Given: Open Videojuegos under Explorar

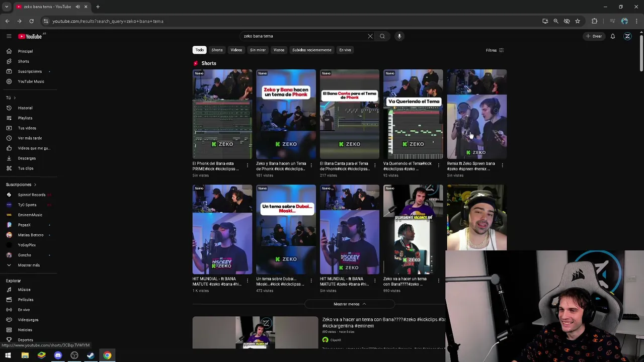Looking at the screenshot, I should (28, 320).
